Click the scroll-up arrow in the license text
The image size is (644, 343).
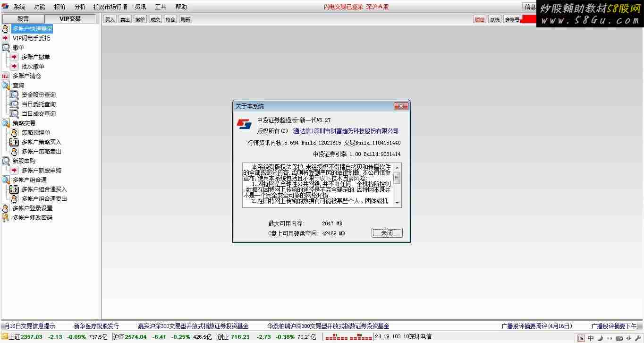pos(397,168)
